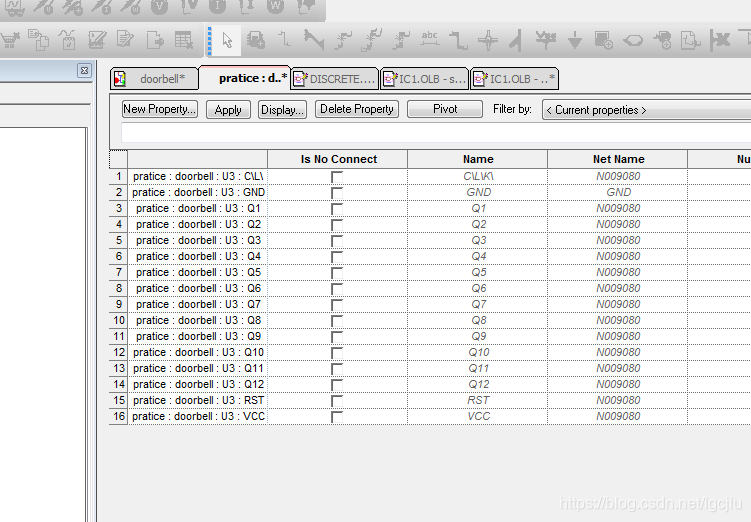The width and height of the screenshot is (751, 522).
Task: Activate the Place Part tool
Action: 256,40
